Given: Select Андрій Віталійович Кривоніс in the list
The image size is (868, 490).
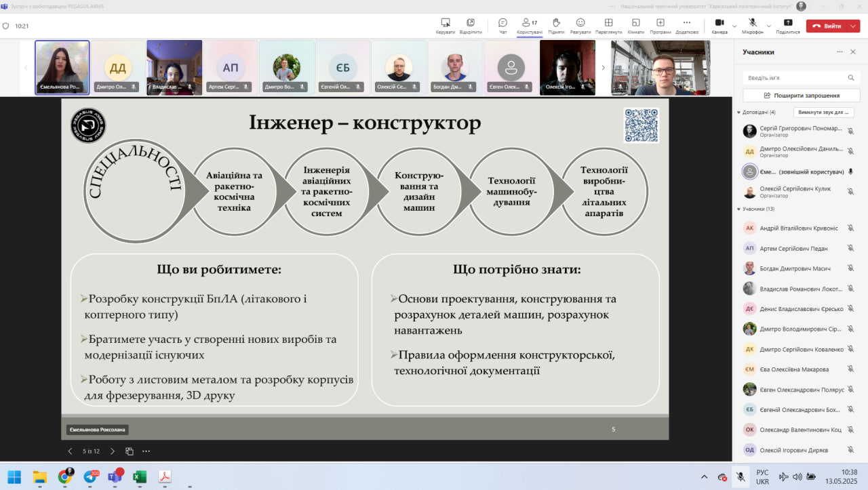Looking at the screenshot, I should [801, 228].
